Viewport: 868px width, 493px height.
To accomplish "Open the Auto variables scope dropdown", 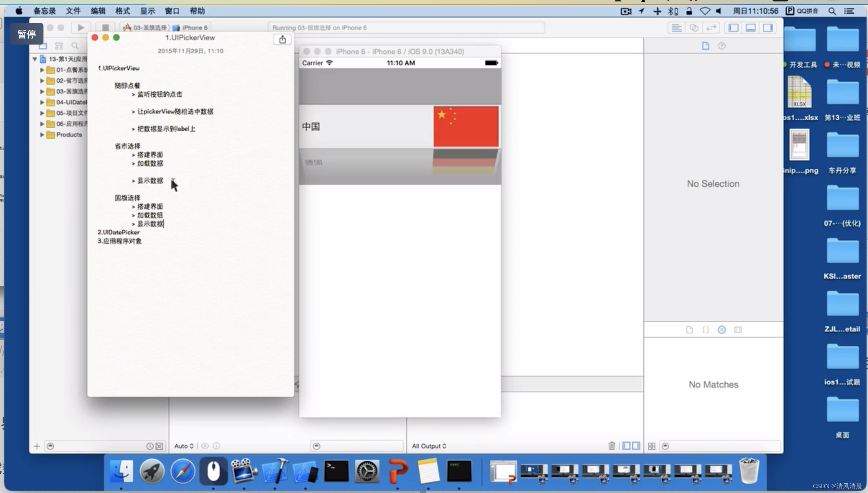I will pos(184,446).
